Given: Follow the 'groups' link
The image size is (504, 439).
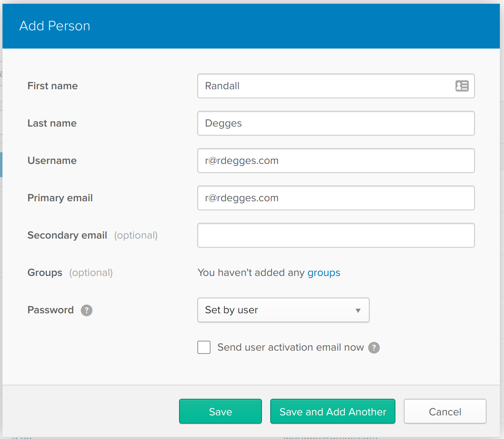Looking at the screenshot, I should click(324, 273).
